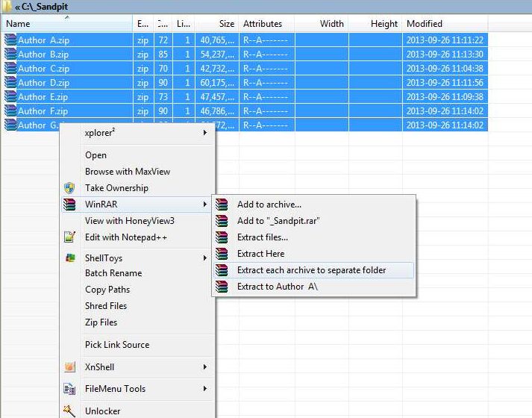Click the icon beside Add to archive...

(222, 205)
